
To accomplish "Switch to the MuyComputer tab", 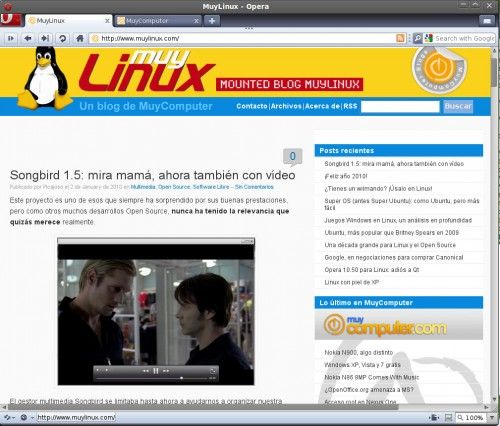I will [158, 21].
